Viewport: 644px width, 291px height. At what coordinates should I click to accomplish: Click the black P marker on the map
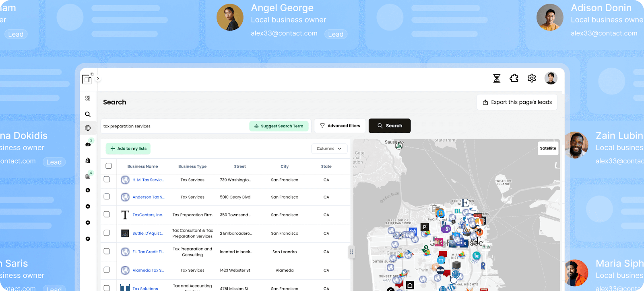tap(424, 227)
